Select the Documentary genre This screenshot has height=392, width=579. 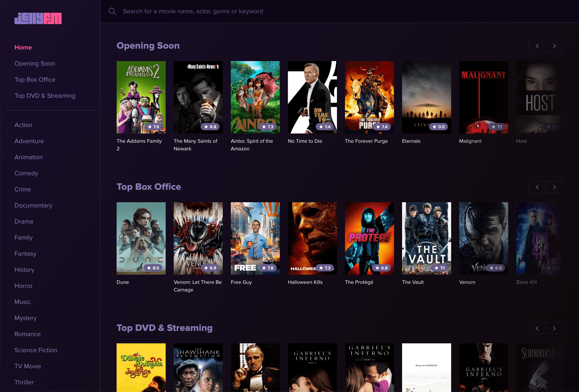[33, 205]
